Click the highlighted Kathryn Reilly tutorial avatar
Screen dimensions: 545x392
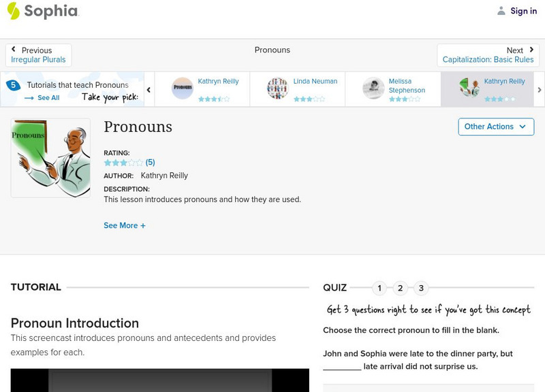pyautogui.click(x=469, y=88)
